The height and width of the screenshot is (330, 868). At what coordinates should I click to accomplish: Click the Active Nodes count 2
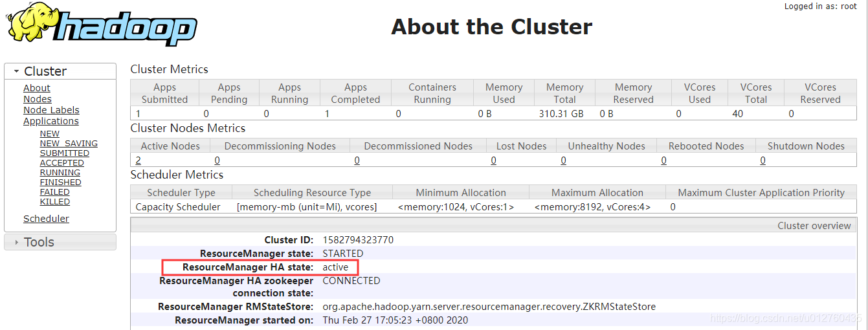click(139, 160)
